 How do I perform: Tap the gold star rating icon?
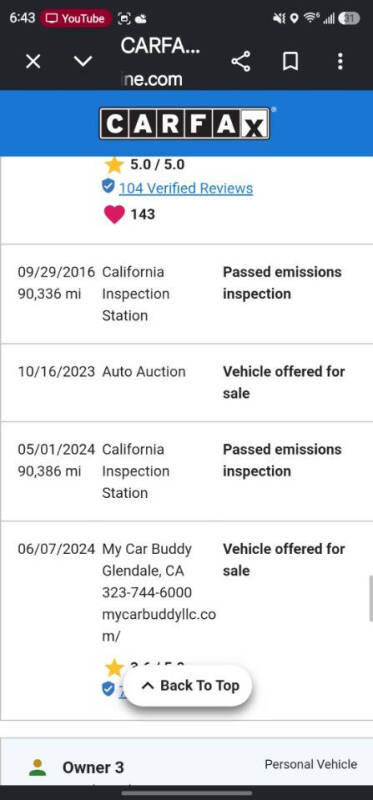coord(114,165)
